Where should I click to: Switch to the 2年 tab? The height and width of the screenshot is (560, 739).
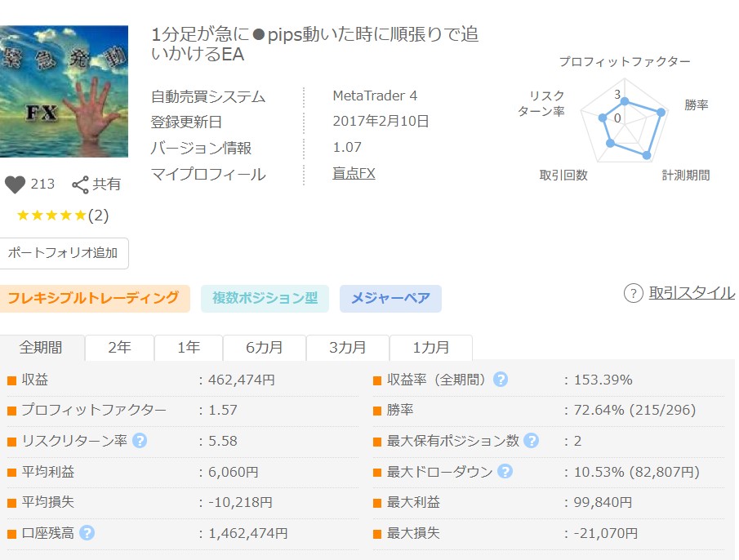(119, 348)
